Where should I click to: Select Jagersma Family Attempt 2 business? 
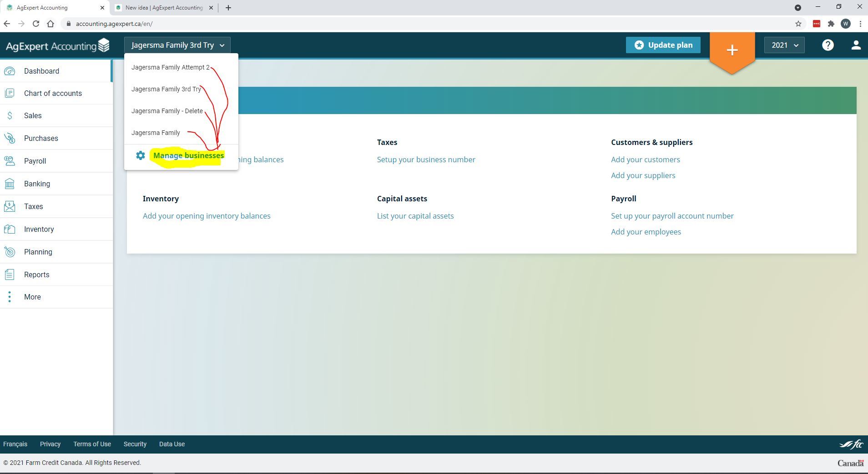click(170, 67)
